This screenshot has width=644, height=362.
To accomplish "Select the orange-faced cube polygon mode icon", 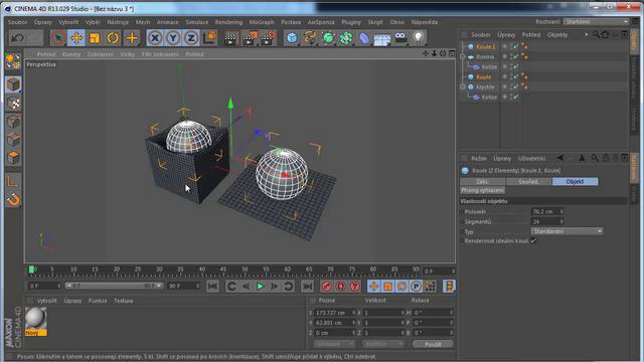I will [13, 158].
